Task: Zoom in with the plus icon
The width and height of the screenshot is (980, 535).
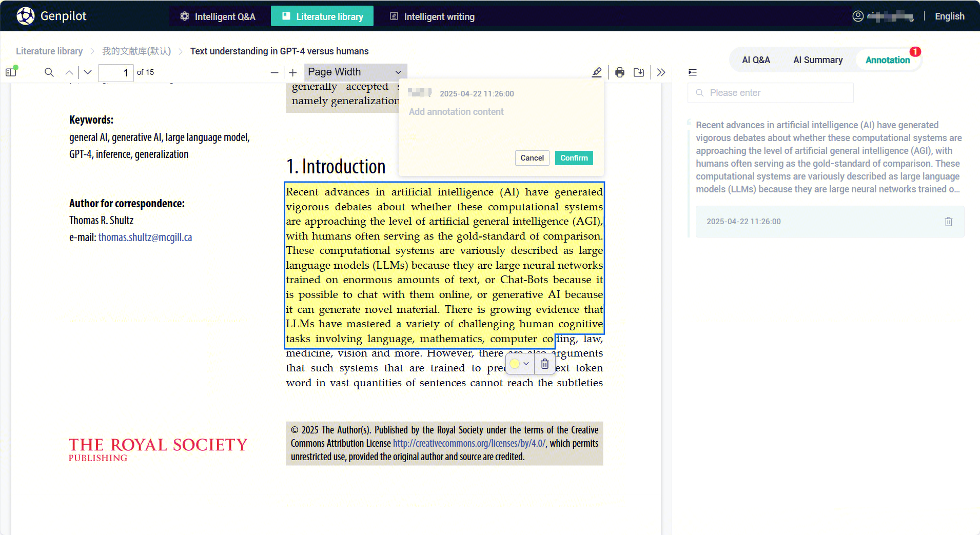Action: click(293, 73)
